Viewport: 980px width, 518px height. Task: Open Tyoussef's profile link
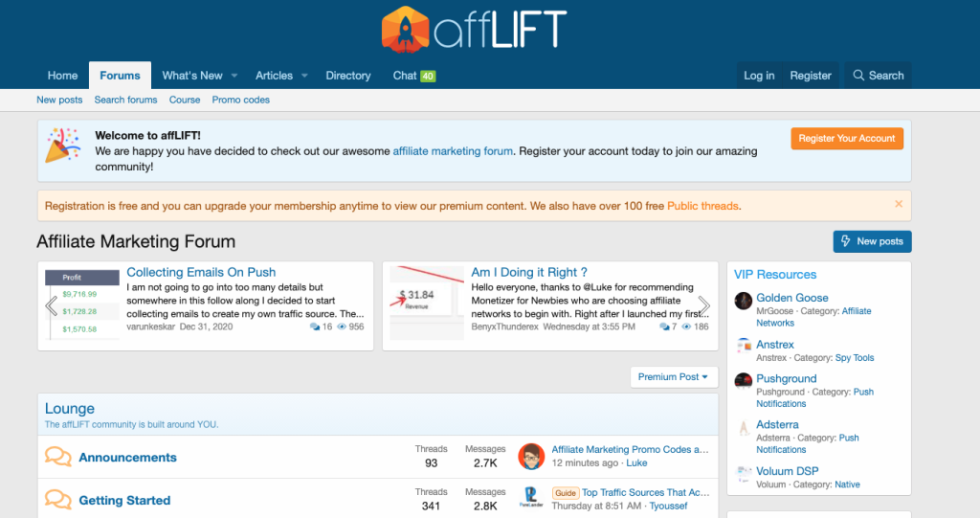(x=668, y=506)
